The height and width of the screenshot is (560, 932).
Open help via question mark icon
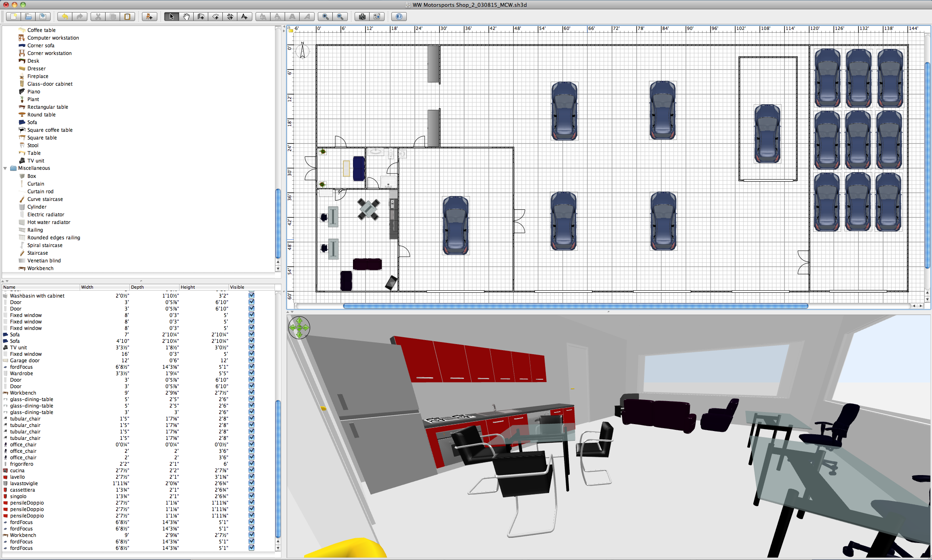click(x=399, y=17)
